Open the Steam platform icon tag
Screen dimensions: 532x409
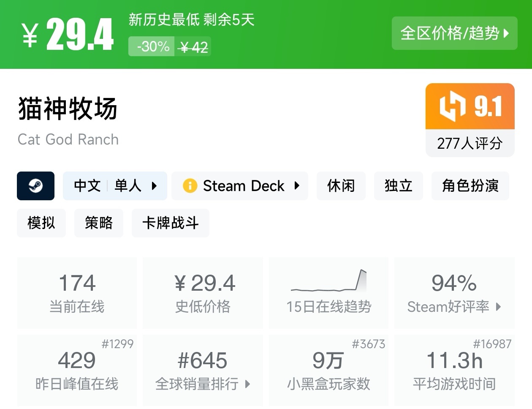[35, 186]
